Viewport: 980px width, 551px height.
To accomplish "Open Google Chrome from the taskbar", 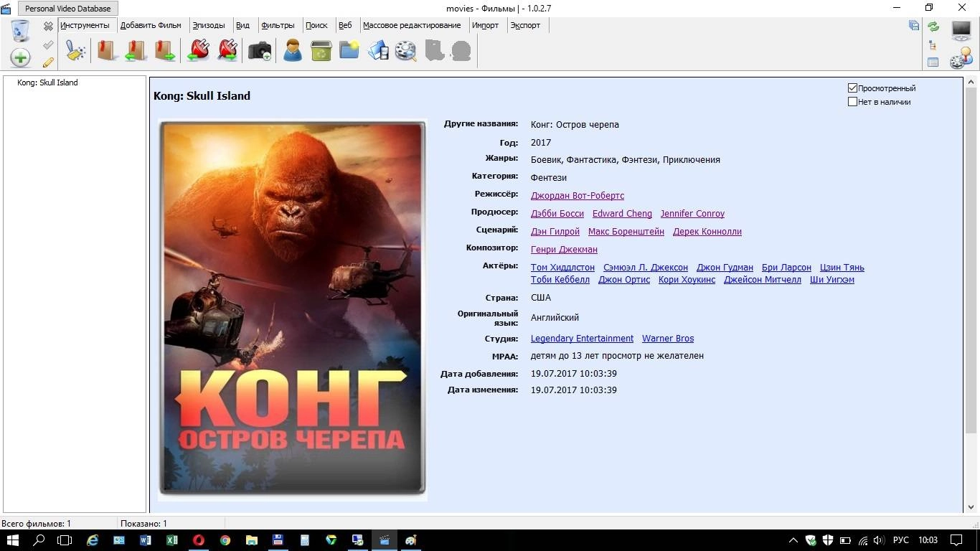I will click(225, 540).
